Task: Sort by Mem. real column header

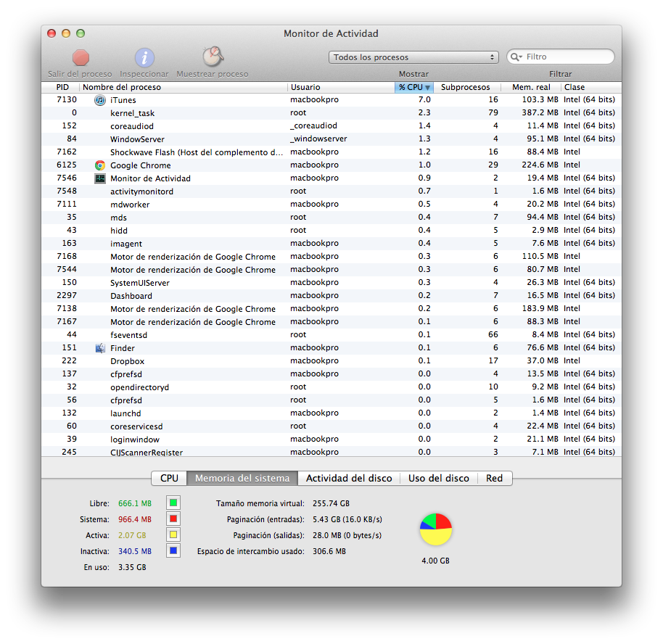Action: click(531, 87)
